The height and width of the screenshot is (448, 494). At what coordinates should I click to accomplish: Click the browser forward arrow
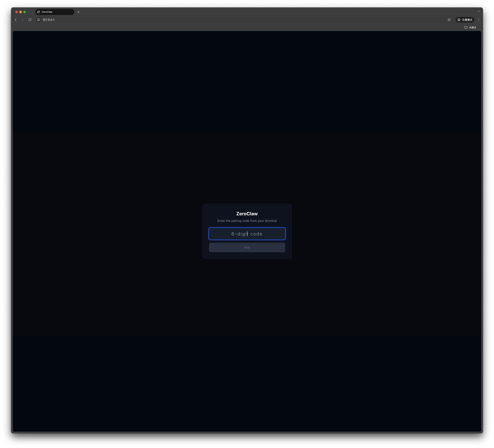(23, 20)
